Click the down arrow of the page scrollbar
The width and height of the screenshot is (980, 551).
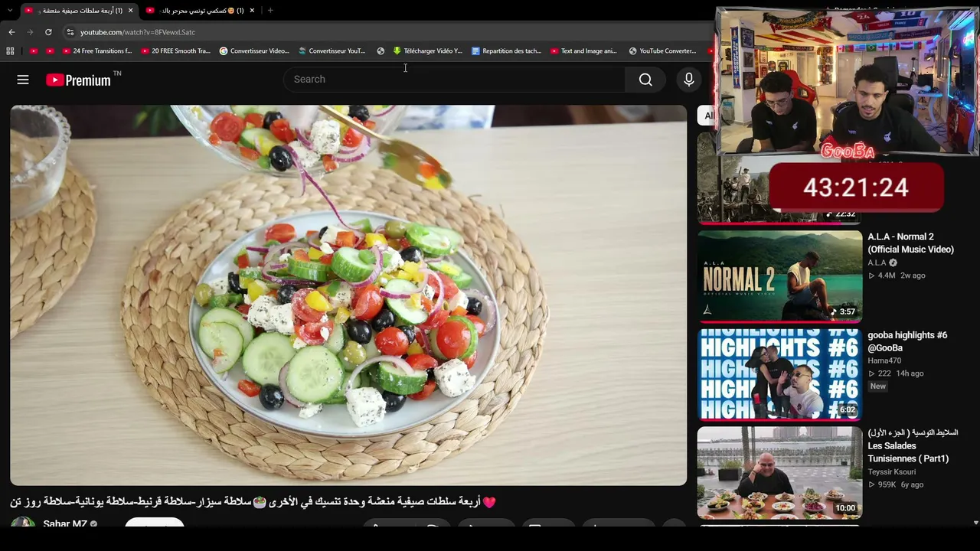click(975, 523)
